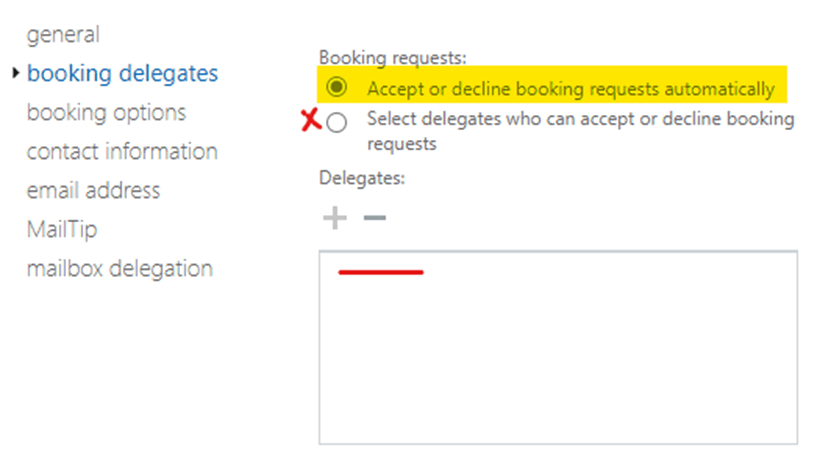Select the automatic accept or decline radio button
The height and width of the screenshot is (473, 831).
[x=337, y=88]
